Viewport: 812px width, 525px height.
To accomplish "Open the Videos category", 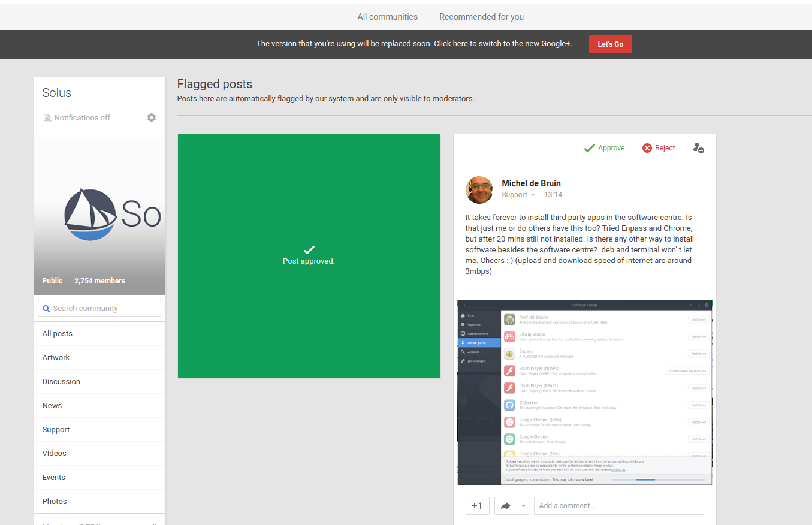I will click(99, 454).
